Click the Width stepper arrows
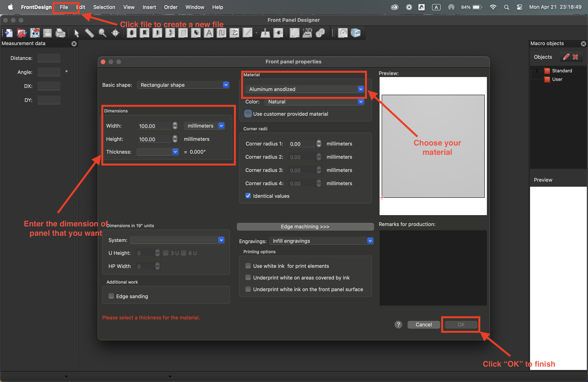Image resolution: width=588 pixels, height=382 pixels. click(x=175, y=126)
